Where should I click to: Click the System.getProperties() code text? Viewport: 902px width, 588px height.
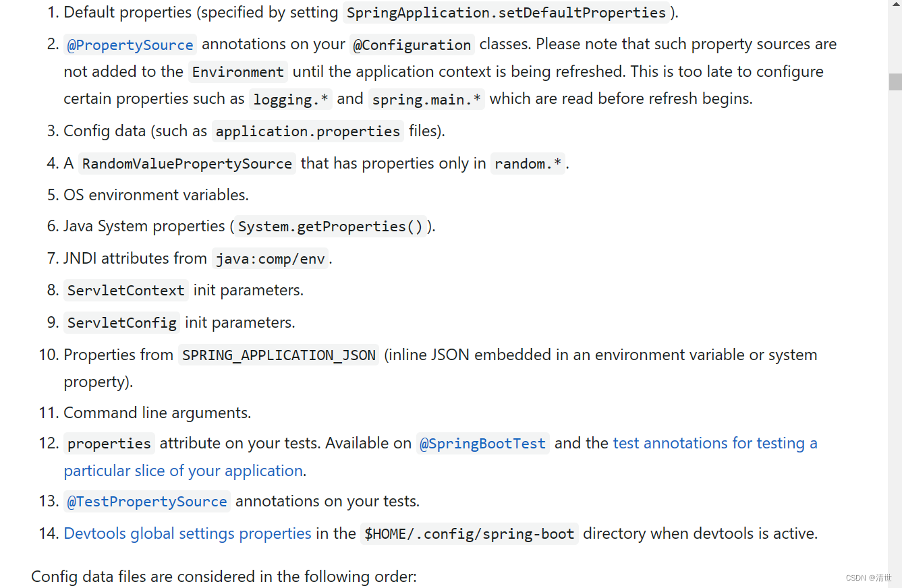331,227
